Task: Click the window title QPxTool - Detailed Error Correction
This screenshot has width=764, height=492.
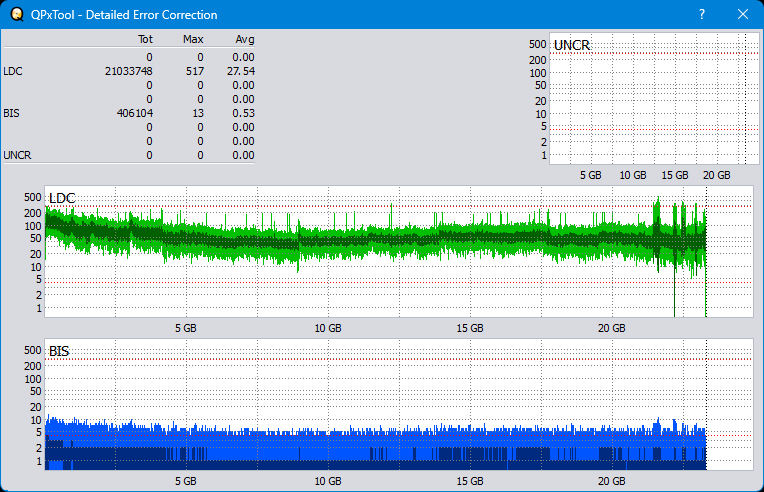Action: 124,15
